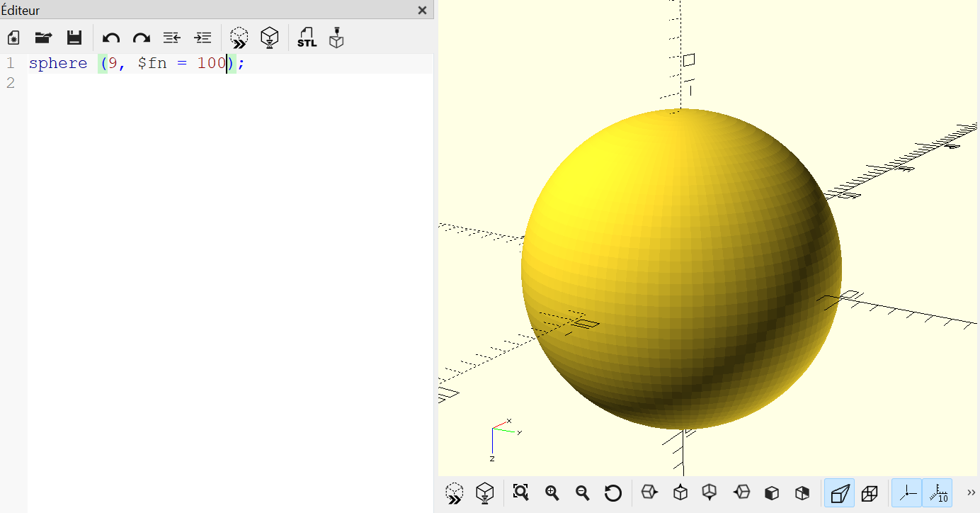Undo the last edit
Image resolution: width=980 pixels, height=513 pixels.
pos(111,38)
